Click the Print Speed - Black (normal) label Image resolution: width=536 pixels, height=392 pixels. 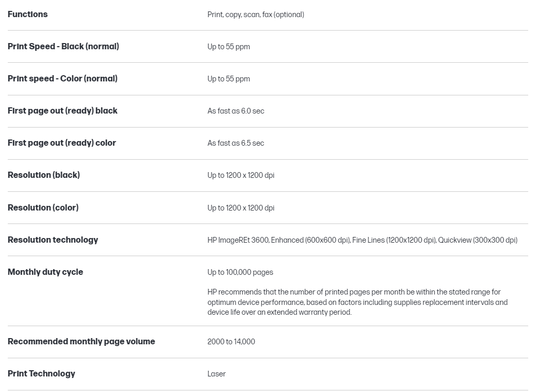[63, 47]
